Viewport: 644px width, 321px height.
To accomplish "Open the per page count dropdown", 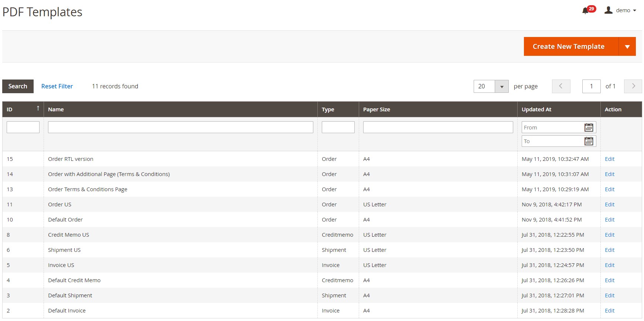I will pos(501,87).
